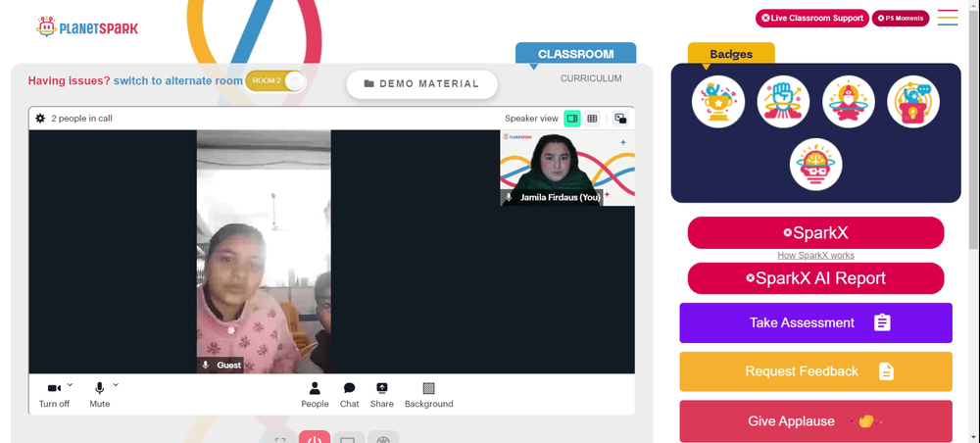Click the 'Speaker view' label
980x443 pixels.
tap(531, 118)
